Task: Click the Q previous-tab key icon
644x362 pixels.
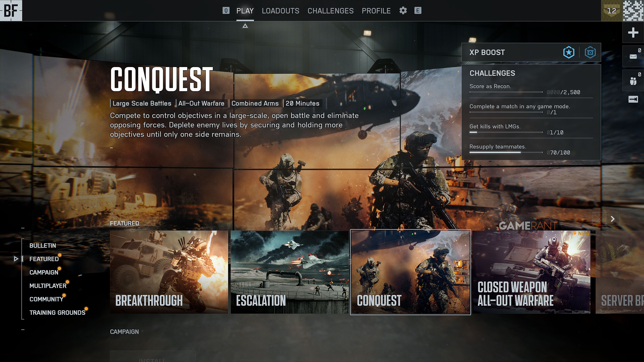Action: click(226, 11)
